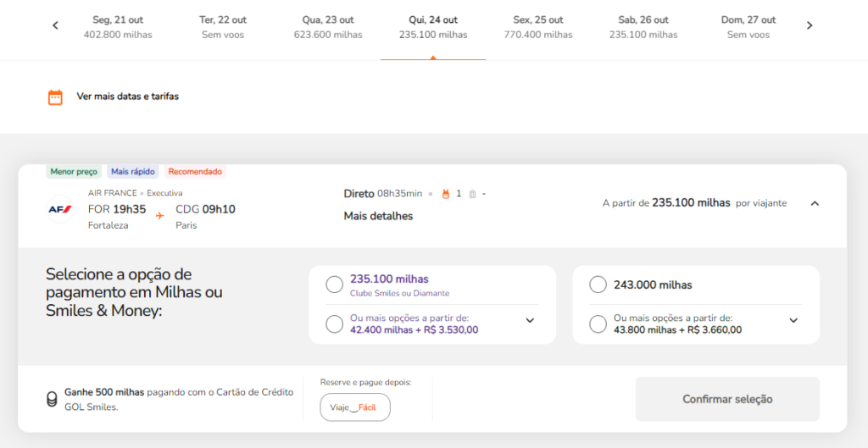Select the Sab, 26 out date tab
Image resolution: width=868 pixels, height=448 pixels.
click(x=643, y=27)
